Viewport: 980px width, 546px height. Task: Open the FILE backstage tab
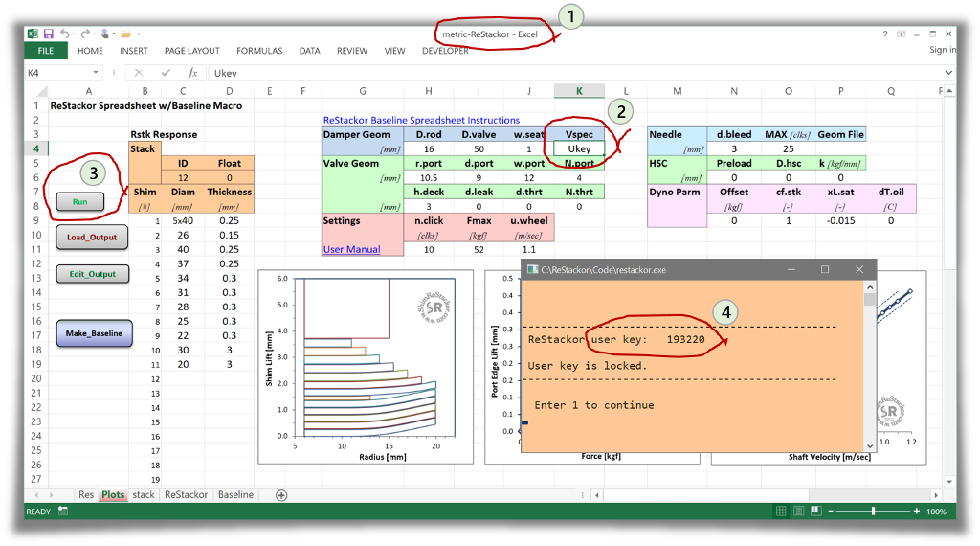pos(46,51)
